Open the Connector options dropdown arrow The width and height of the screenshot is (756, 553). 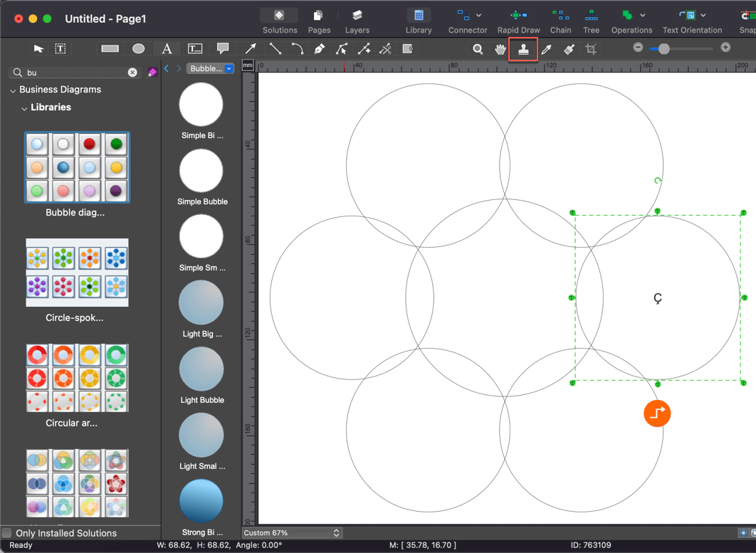point(479,16)
